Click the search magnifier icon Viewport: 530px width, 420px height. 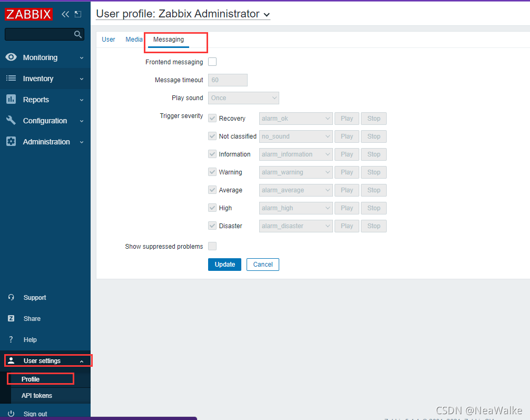78,34
